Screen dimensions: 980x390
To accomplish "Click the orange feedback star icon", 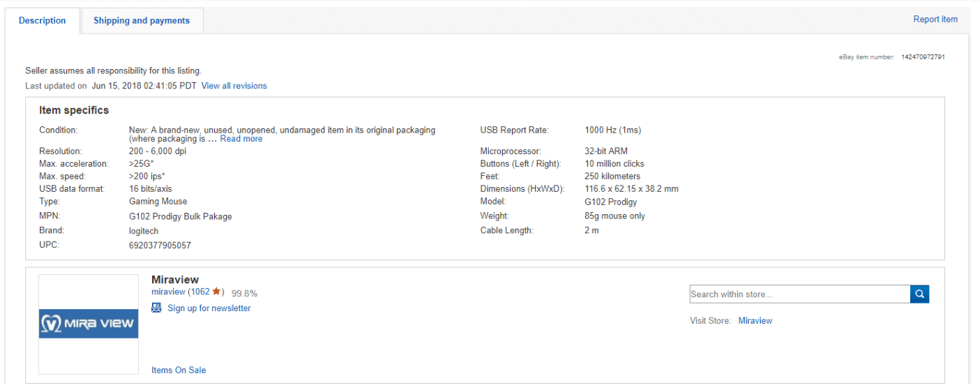I will point(216,292).
